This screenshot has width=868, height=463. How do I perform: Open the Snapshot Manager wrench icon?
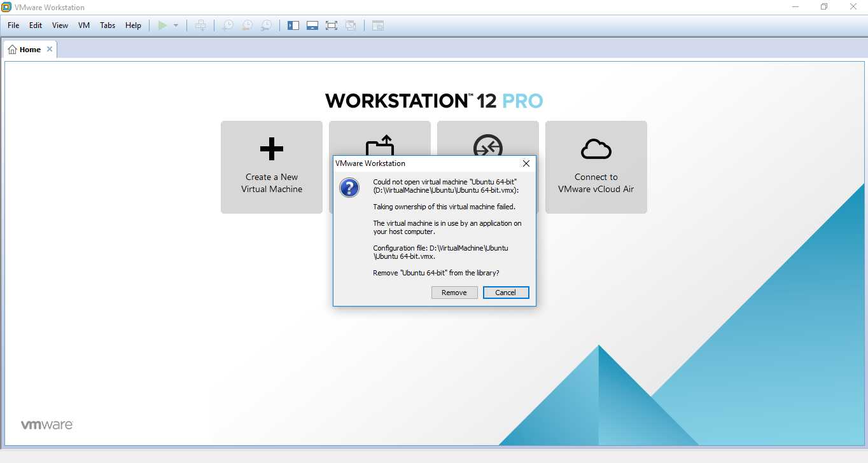pyautogui.click(x=266, y=25)
